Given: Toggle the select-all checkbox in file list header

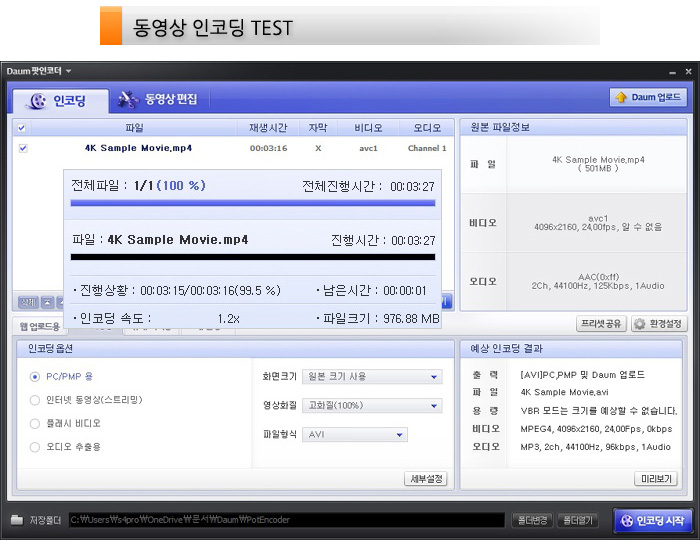Looking at the screenshot, I should pos(21,128).
